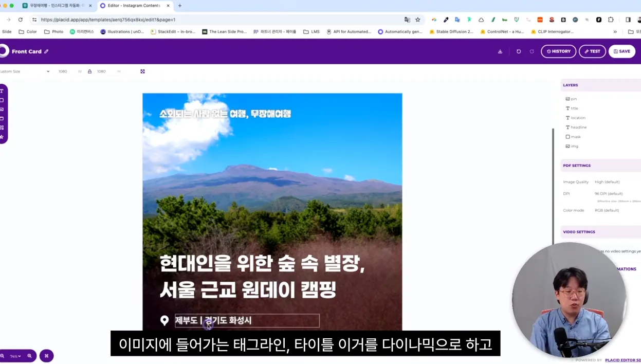Click the TEST button
The width and height of the screenshot is (641, 364).
click(x=592, y=51)
